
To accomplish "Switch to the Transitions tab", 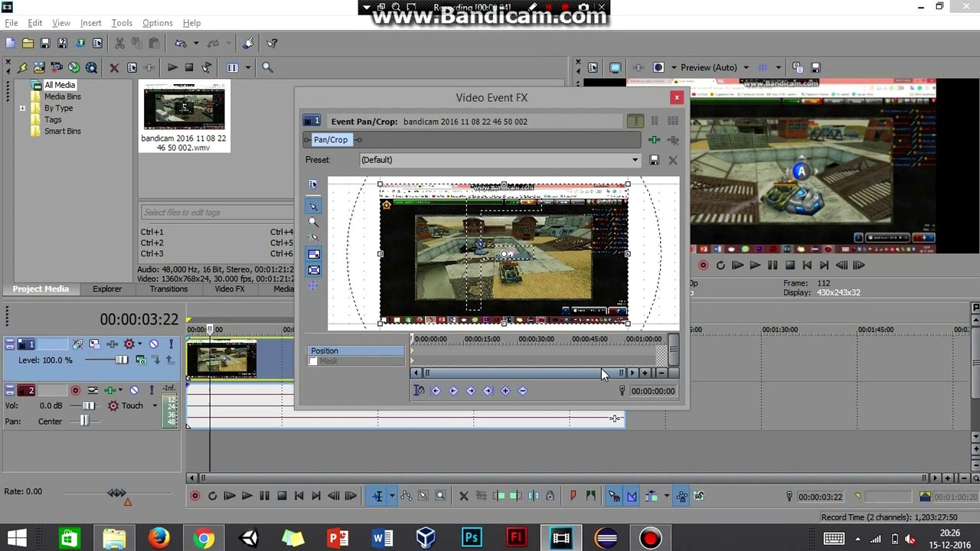I will [168, 289].
